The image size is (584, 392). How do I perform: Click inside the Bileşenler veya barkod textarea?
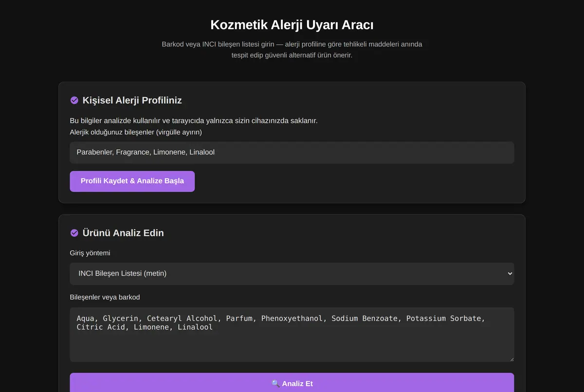(x=292, y=335)
